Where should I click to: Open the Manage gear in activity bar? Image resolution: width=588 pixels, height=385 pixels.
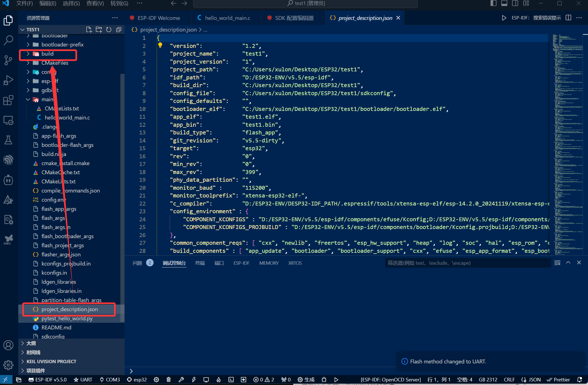(x=8, y=365)
